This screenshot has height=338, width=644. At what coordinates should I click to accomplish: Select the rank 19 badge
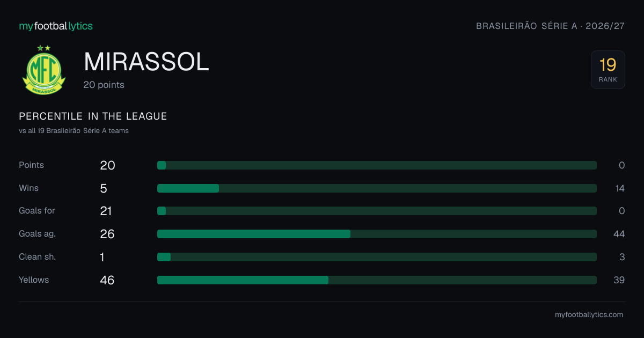pos(608,70)
